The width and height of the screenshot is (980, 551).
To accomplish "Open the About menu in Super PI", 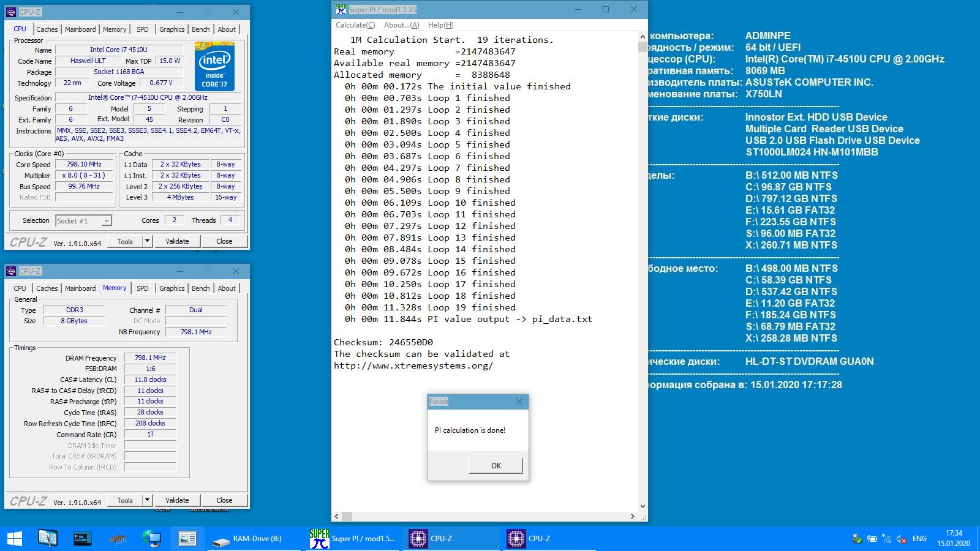I will pos(401,25).
